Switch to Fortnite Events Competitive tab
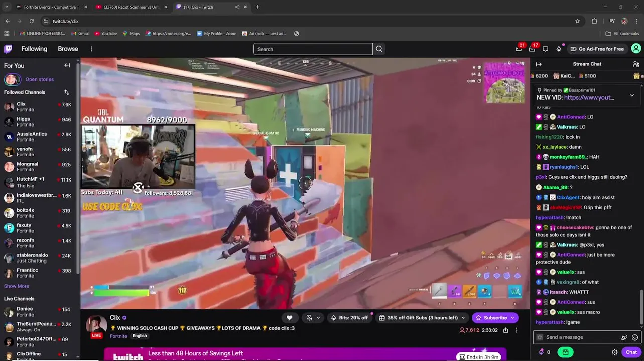 tap(50, 7)
